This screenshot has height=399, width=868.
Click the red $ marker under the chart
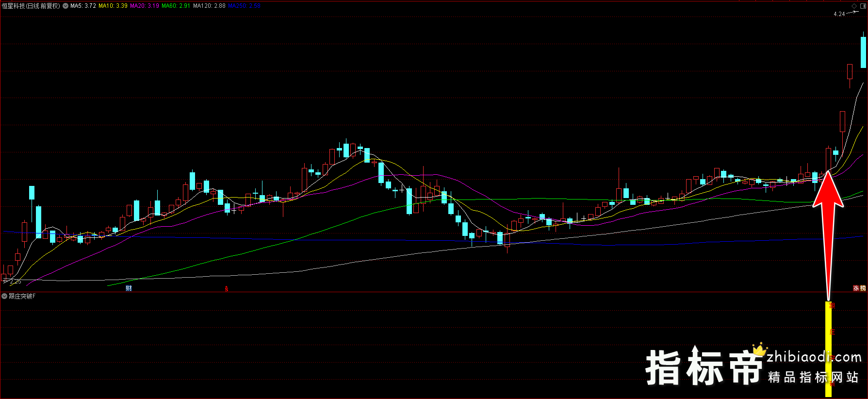[226, 289]
